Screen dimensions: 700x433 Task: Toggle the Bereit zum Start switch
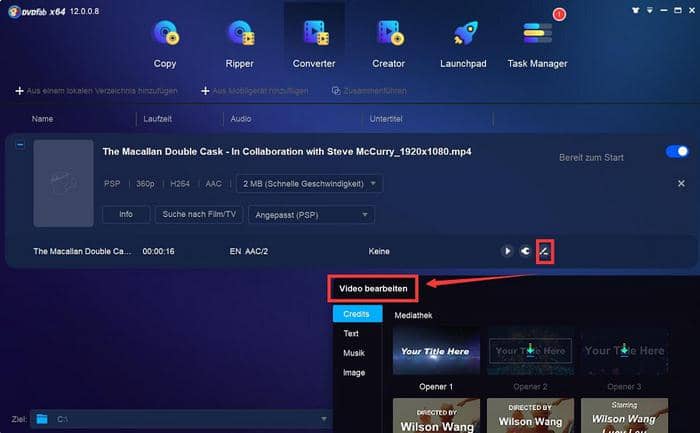[x=677, y=152]
